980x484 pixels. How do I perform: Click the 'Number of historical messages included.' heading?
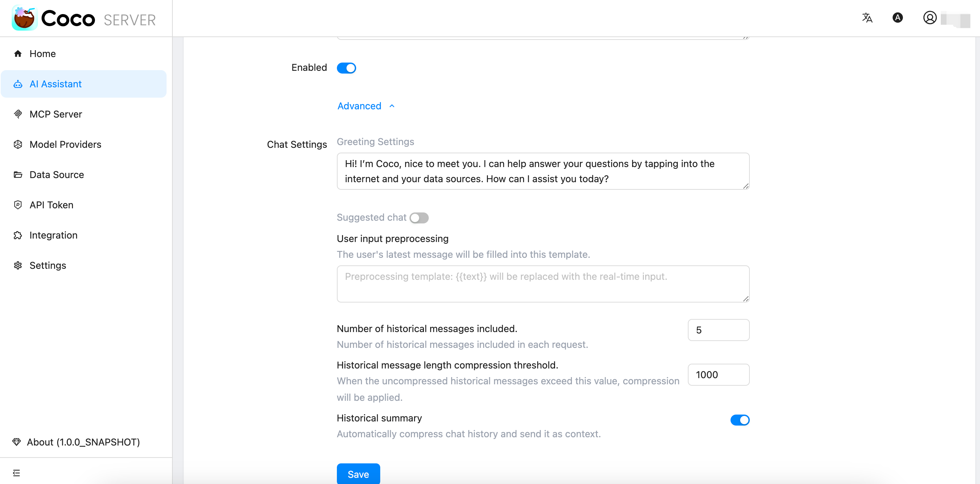click(x=427, y=329)
